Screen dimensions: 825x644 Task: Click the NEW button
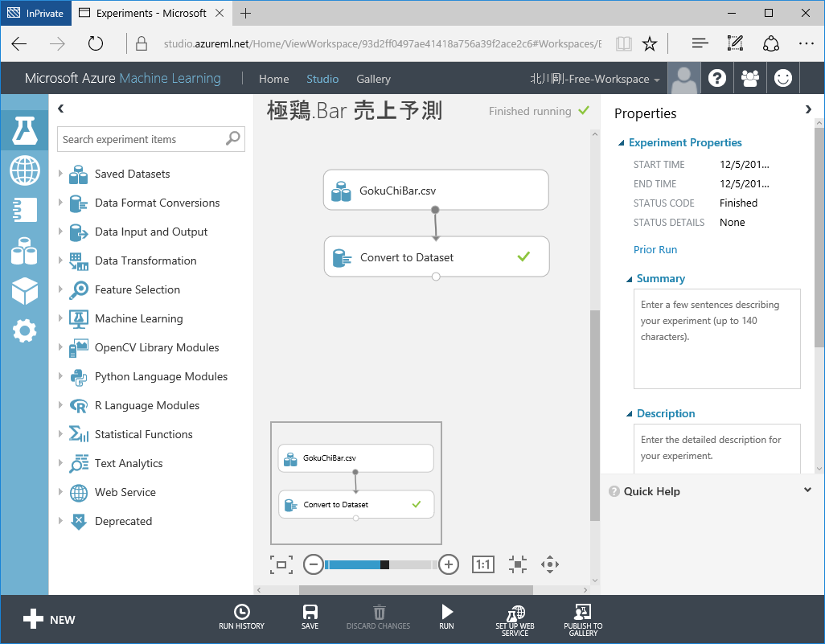click(x=50, y=619)
